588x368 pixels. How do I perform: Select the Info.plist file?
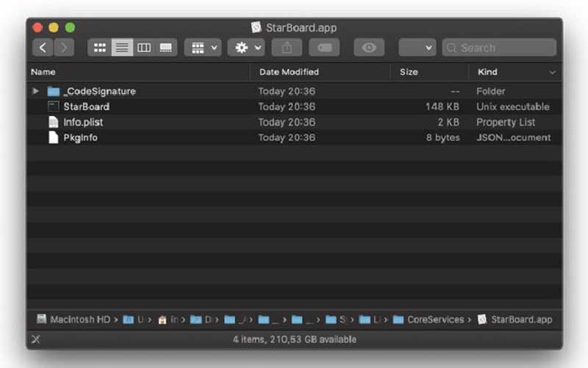point(82,122)
